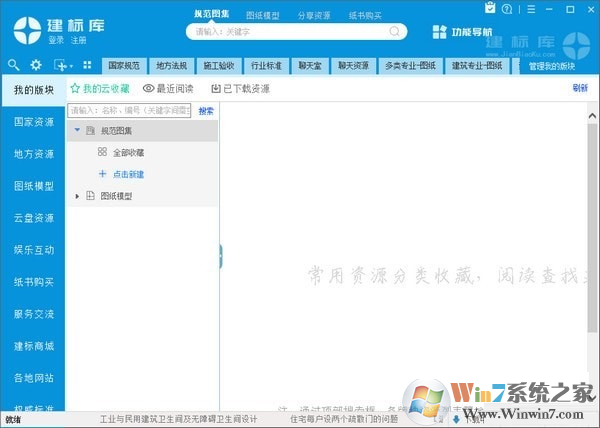Click the add-block plus icon
The height and width of the screenshot is (428, 600).
pos(60,65)
